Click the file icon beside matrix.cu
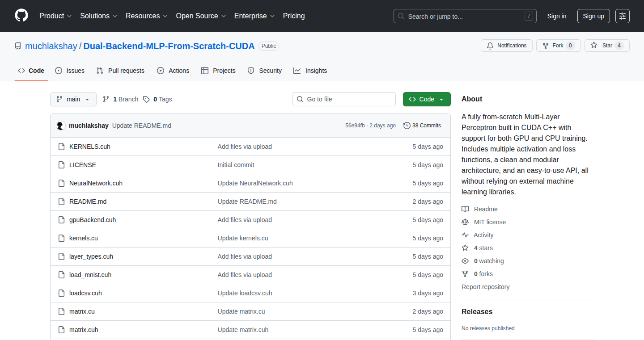644x340 pixels. tap(61, 311)
